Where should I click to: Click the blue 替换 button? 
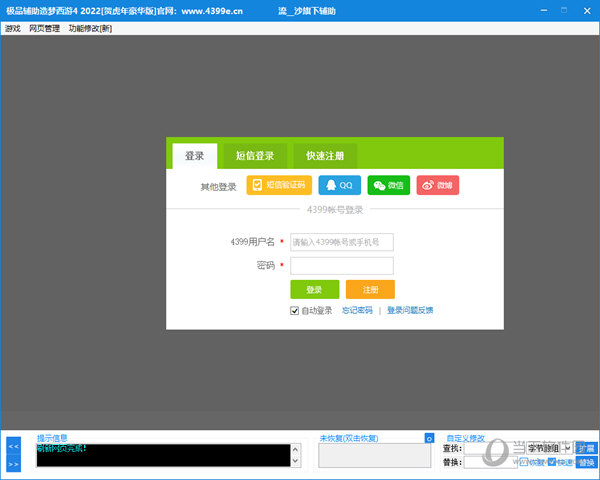[x=587, y=462]
